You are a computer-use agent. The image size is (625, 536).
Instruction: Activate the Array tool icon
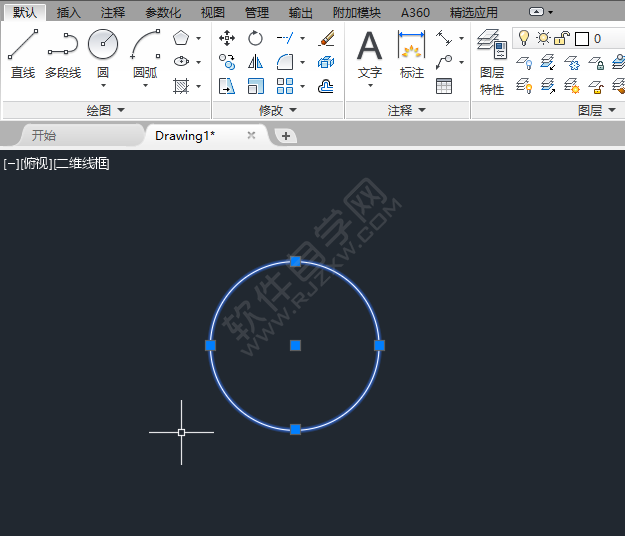(x=285, y=86)
